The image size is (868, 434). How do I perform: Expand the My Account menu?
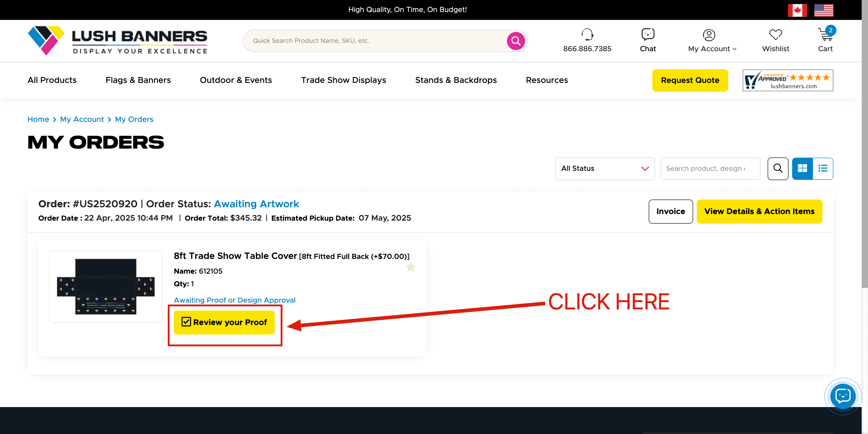tap(712, 48)
